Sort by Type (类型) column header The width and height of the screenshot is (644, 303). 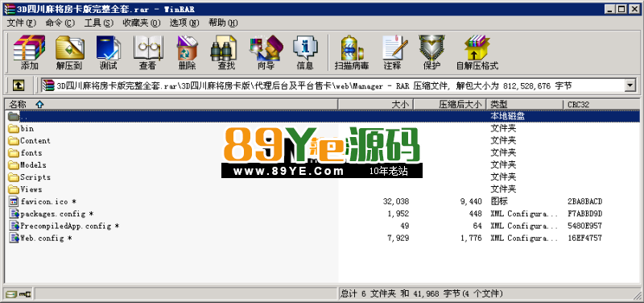[525, 105]
